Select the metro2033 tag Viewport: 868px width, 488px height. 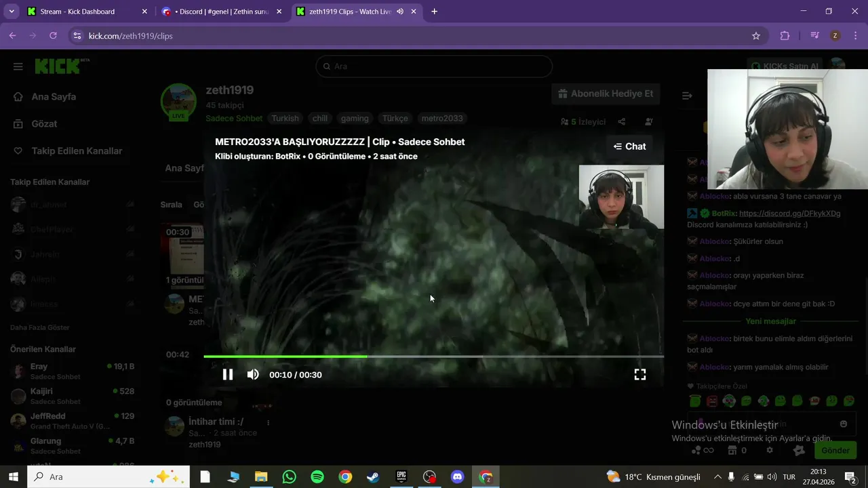coord(442,119)
